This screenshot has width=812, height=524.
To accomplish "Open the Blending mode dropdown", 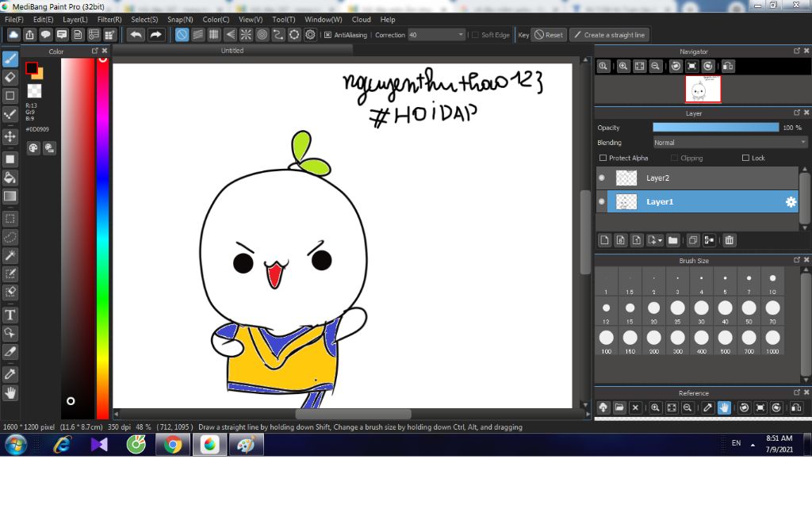I will 730,143.
